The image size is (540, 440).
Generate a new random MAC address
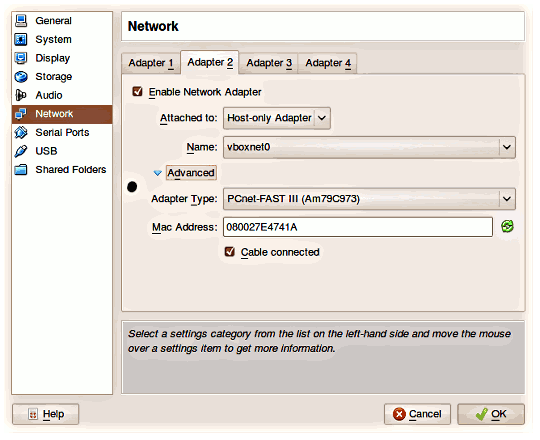tap(507, 227)
